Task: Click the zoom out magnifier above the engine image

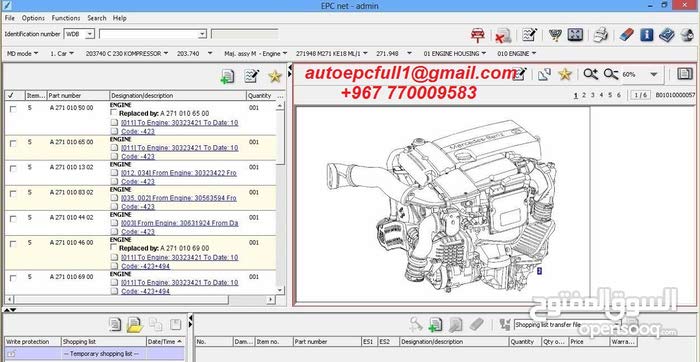Action: point(611,74)
